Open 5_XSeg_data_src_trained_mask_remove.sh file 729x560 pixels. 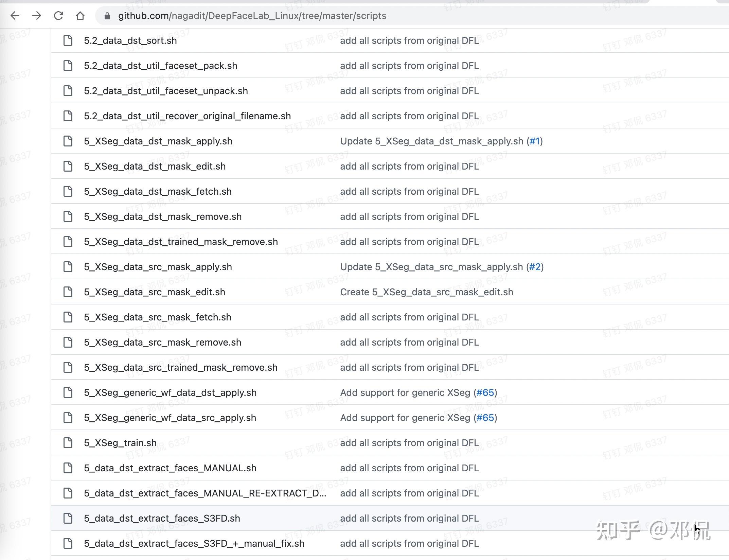click(x=180, y=367)
